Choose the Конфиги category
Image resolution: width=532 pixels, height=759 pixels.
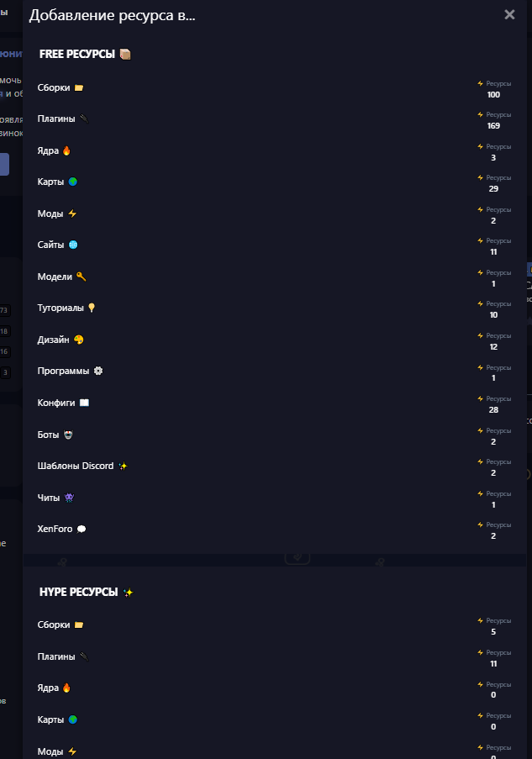pos(56,403)
